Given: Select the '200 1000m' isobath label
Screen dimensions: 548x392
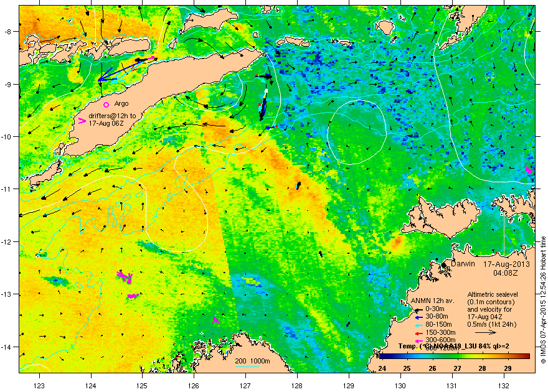Looking at the screenshot, I should coord(252,362).
